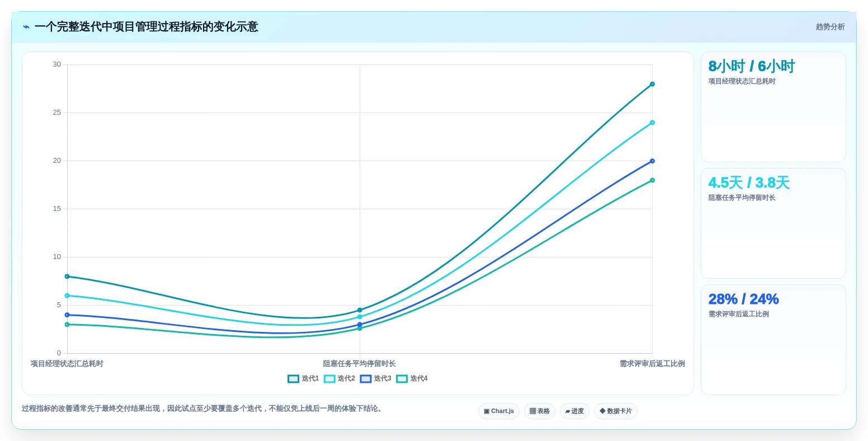Click the footnote text starting 过程指标的改善
868x441 pixels.
[203, 409]
